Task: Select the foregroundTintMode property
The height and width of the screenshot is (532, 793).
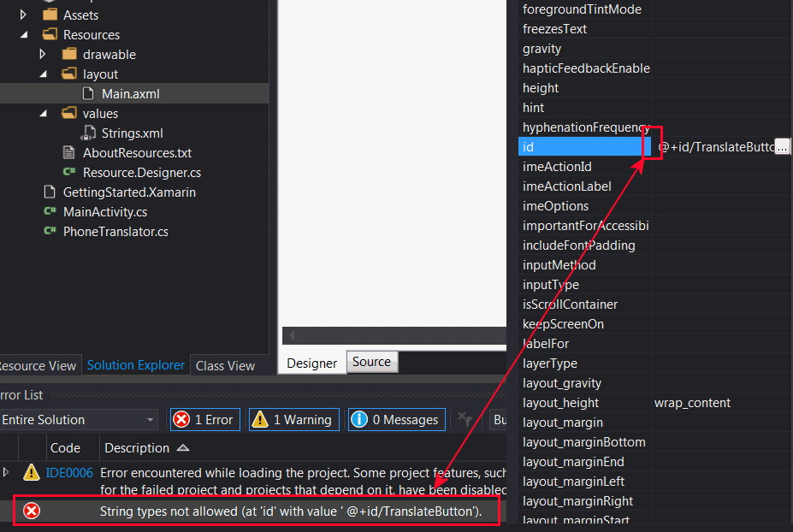Action: (582, 9)
